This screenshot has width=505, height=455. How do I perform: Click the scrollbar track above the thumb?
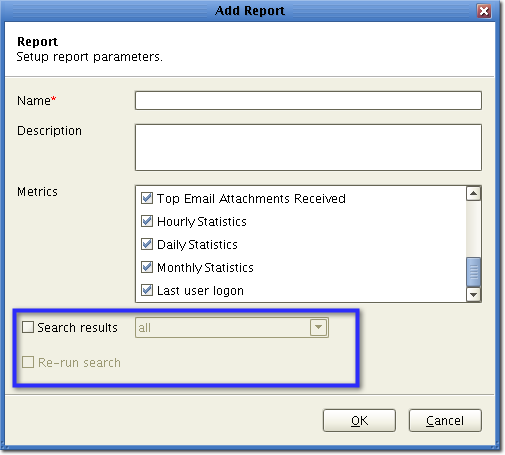click(473, 229)
